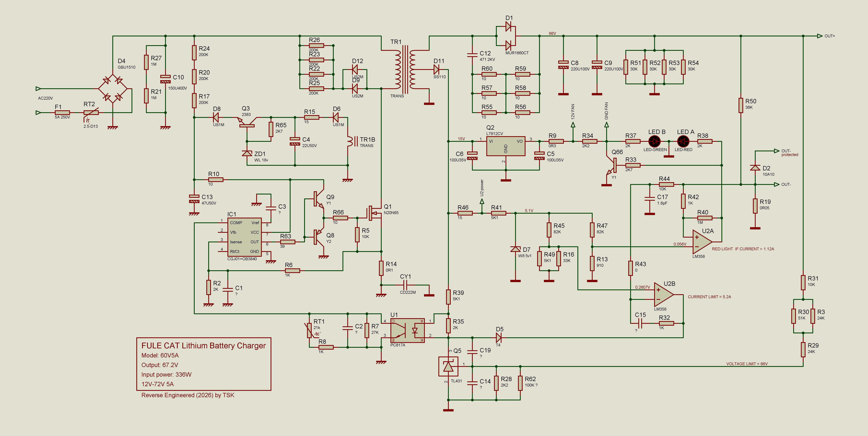This screenshot has width=868, height=436.
Task: Select the F1 fuse symbol
Action: (x=62, y=113)
